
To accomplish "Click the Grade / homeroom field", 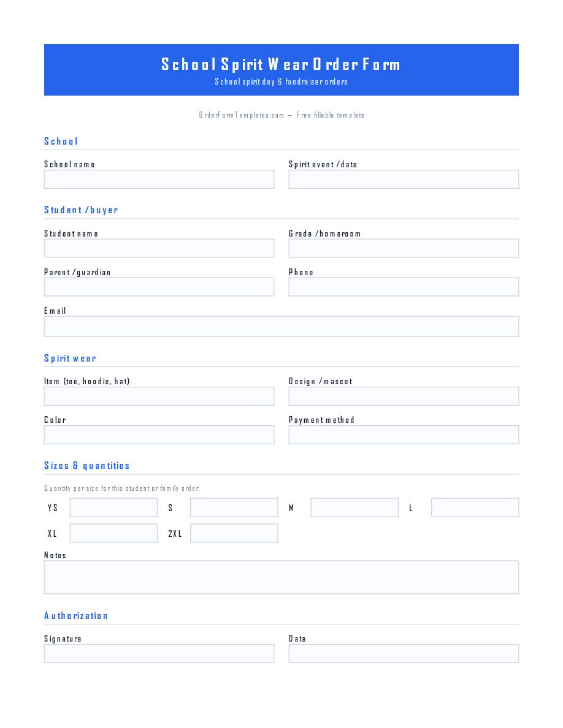I will click(403, 248).
